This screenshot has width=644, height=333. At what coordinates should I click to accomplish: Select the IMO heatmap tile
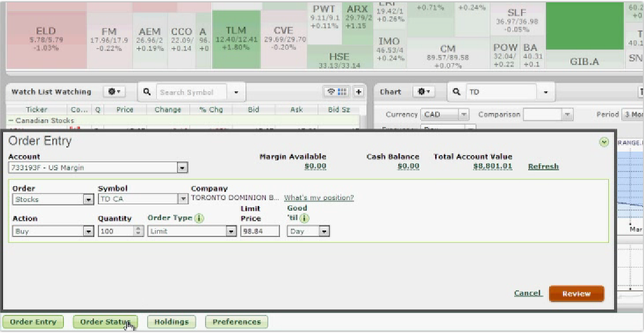(x=389, y=49)
